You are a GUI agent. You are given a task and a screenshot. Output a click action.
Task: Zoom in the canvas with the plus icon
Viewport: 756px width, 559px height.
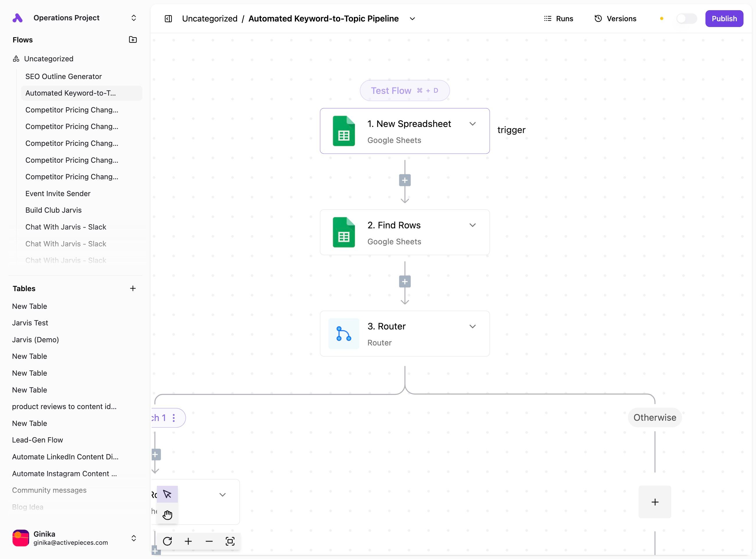188,541
